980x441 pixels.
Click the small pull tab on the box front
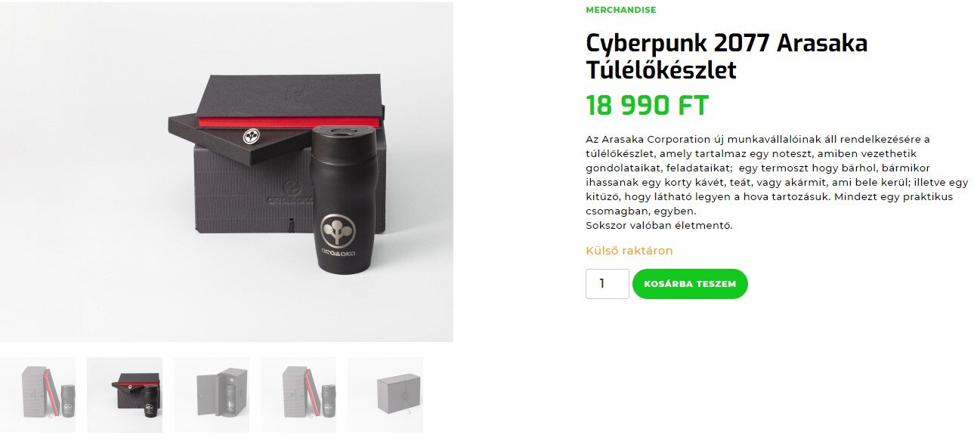291,225
